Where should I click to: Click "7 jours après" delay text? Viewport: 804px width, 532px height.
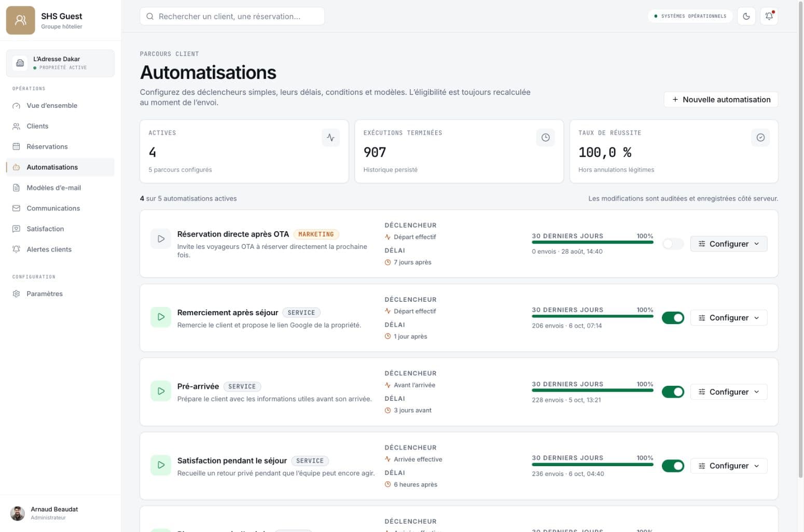pos(412,262)
